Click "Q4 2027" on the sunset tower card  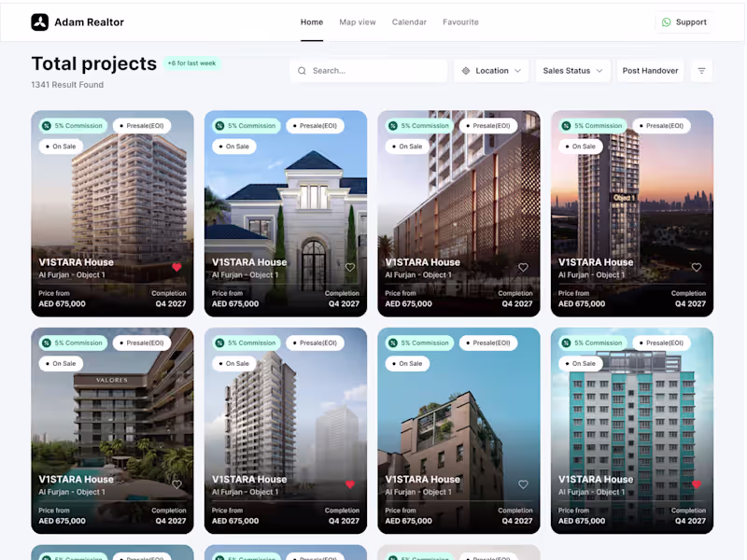point(690,303)
